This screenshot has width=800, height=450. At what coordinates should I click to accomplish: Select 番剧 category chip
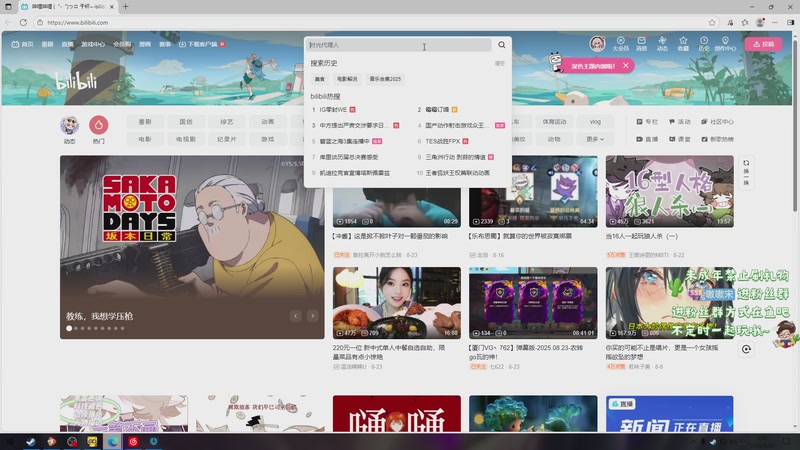[x=145, y=122]
